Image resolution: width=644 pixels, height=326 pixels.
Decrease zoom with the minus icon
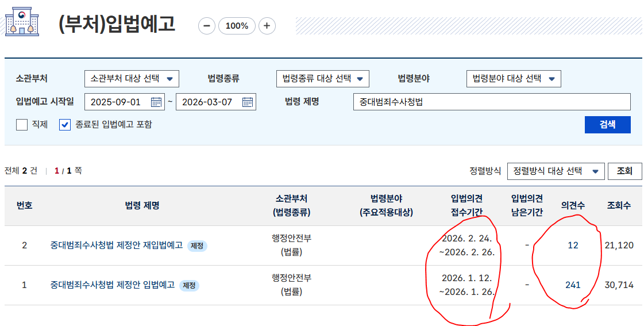click(207, 26)
